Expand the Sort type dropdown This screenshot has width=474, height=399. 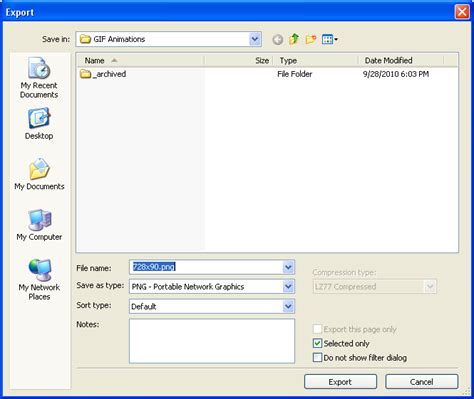point(288,306)
